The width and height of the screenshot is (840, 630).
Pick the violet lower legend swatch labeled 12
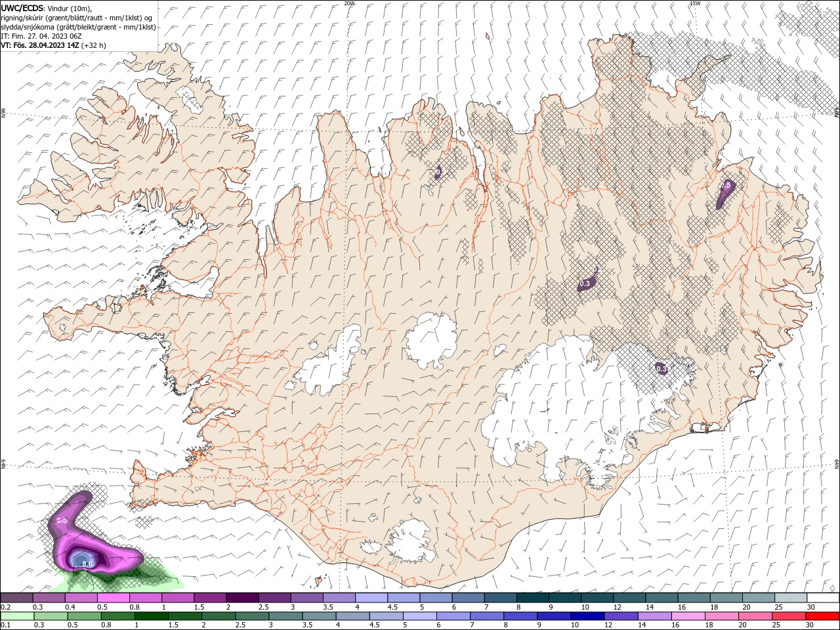click(621, 616)
